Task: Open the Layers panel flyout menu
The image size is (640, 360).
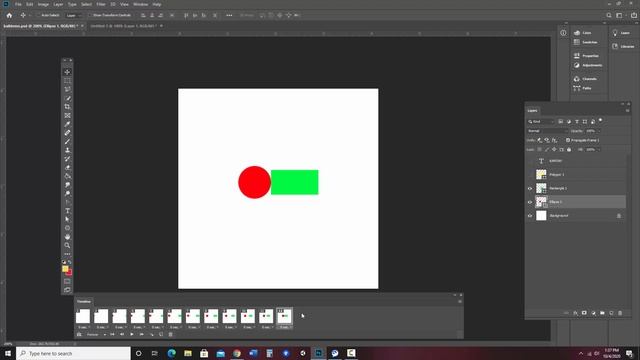Action: 627,111
